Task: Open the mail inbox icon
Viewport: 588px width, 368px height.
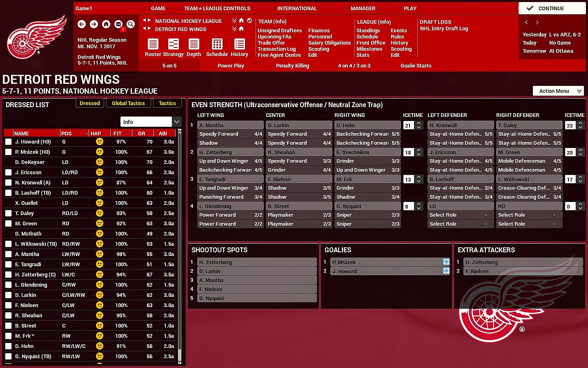Action: pos(118,25)
